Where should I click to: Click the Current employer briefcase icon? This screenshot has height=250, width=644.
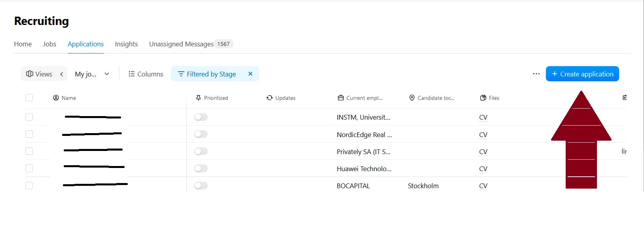pyautogui.click(x=341, y=98)
